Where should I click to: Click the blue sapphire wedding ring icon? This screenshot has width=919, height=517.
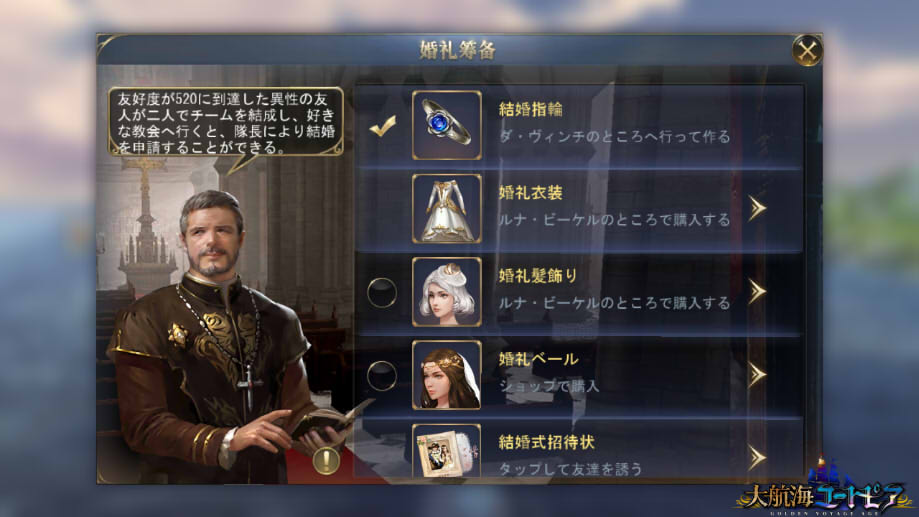coord(447,125)
